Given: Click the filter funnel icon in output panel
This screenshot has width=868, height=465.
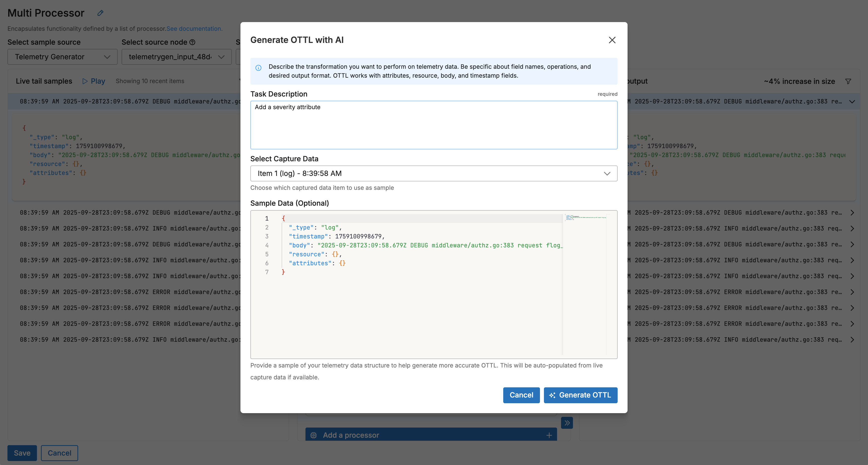Looking at the screenshot, I should pos(848,81).
